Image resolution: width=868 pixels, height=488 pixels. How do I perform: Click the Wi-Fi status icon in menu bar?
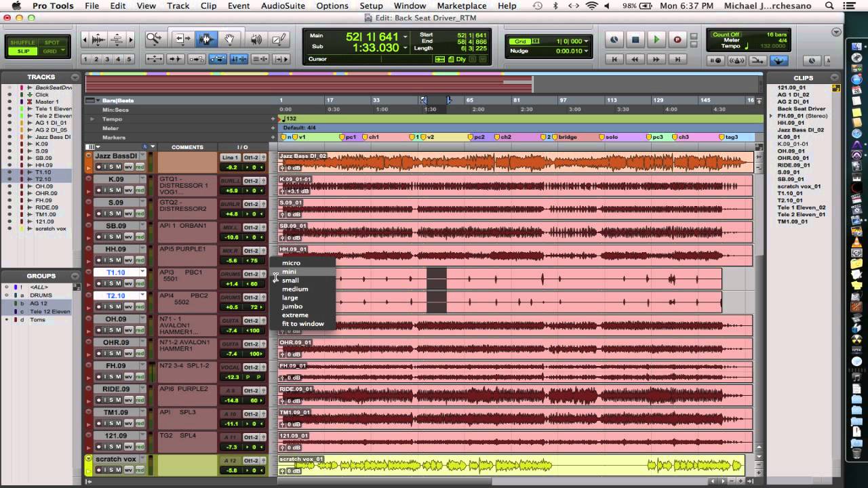pyautogui.click(x=591, y=5)
